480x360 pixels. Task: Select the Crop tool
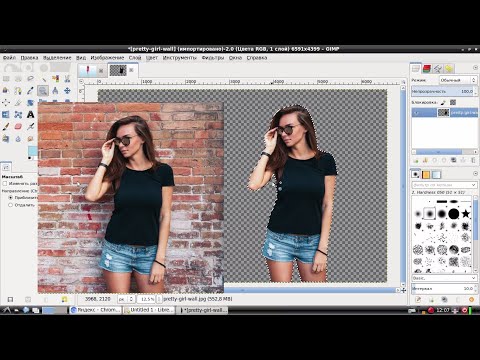pyautogui.click(x=18, y=103)
